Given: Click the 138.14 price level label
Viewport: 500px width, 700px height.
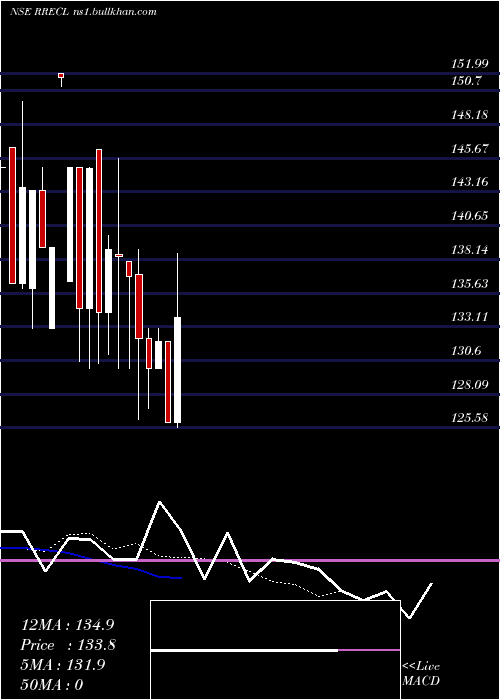Looking at the screenshot, I should coord(470,250).
